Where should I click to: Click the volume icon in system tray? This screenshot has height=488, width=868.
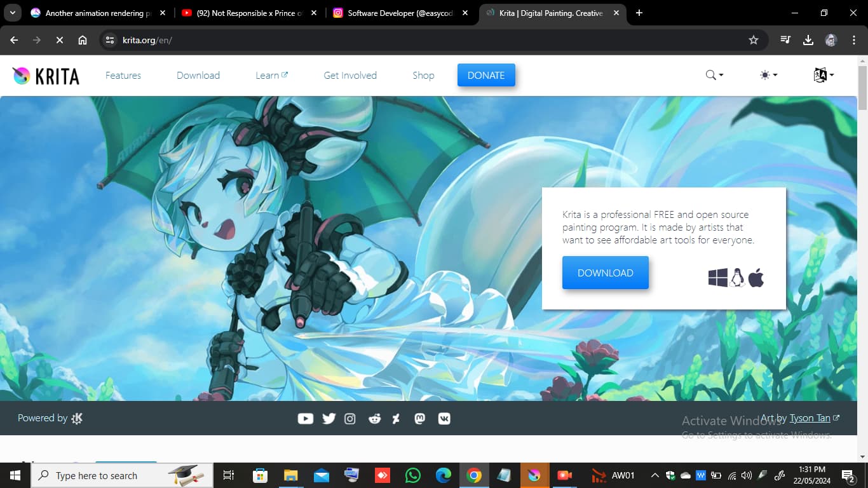pyautogui.click(x=747, y=475)
